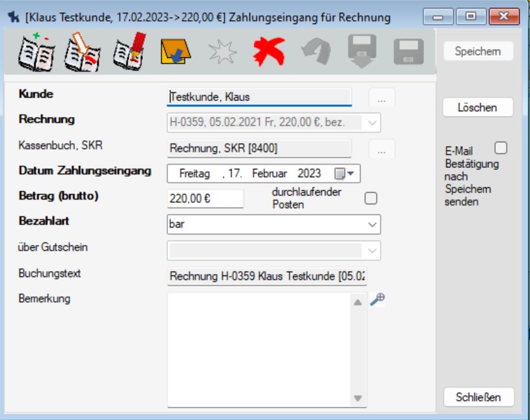Click the book icon with red marker
Viewport: 530px width, 420px height.
tap(129, 52)
